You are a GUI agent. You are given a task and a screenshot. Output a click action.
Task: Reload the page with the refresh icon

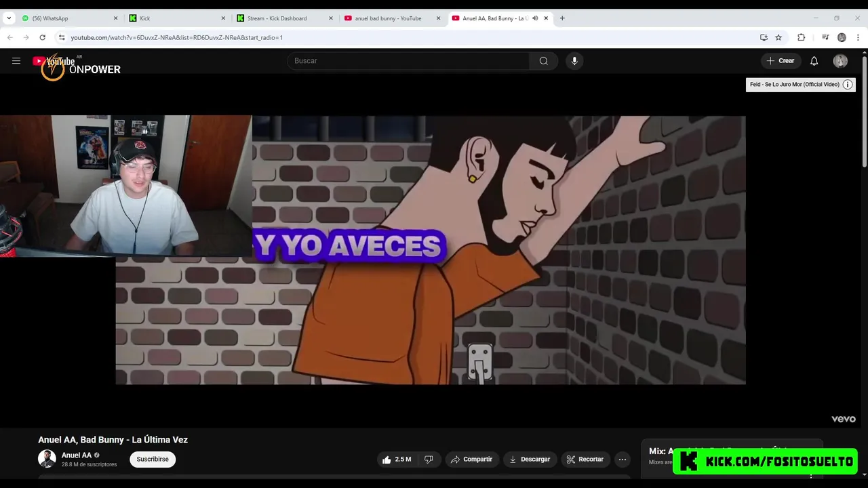(43, 37)
